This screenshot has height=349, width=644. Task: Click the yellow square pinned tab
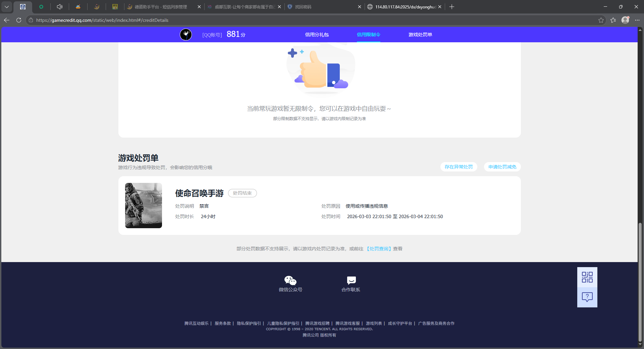tap(115, 7)
